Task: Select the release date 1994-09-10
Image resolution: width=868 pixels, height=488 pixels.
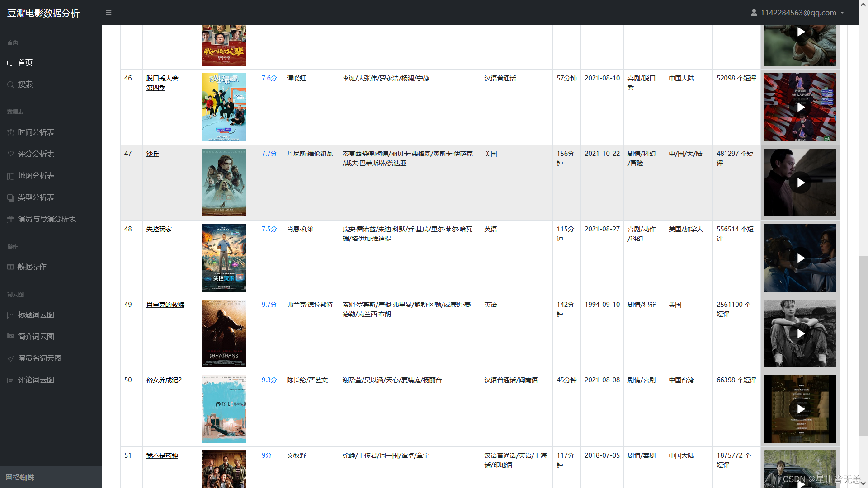Action: (602, 305)
